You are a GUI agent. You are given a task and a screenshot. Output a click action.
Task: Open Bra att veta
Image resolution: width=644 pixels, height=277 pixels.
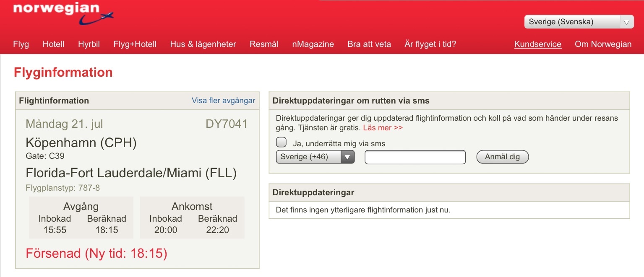pyautogui.click(x=369, y=44)
